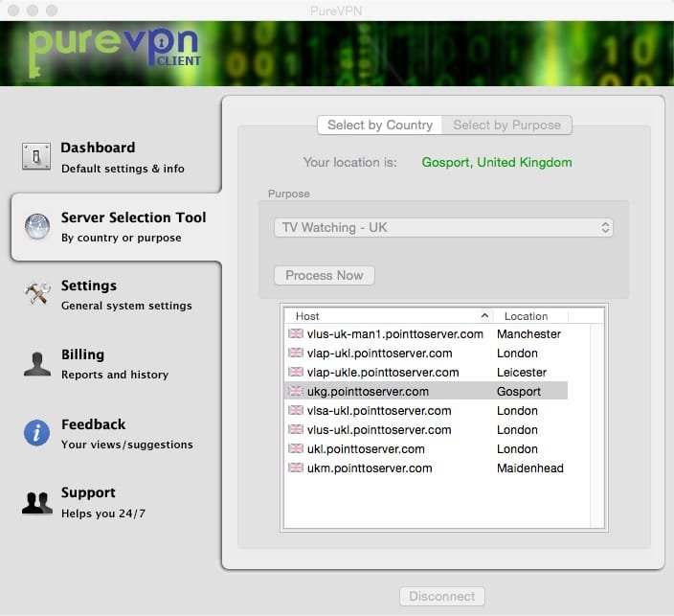Expand the TV Watching - UK purpose dropdown
This screenshot has width=674, height=616.
point(443,228)
